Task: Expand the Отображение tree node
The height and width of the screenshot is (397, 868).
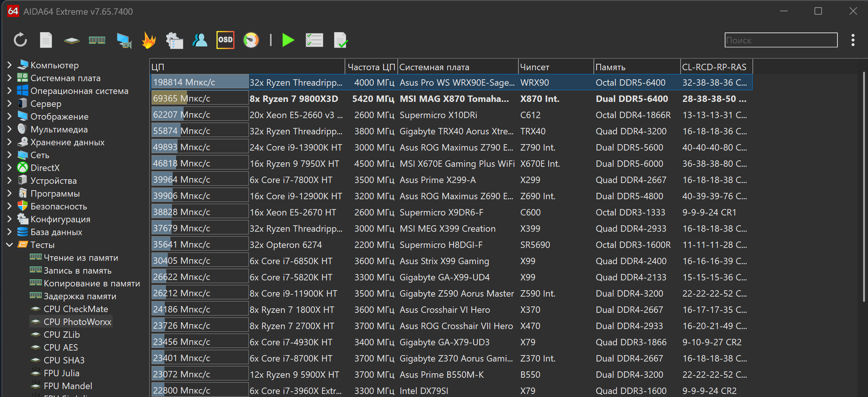Action: pos(9,116)
